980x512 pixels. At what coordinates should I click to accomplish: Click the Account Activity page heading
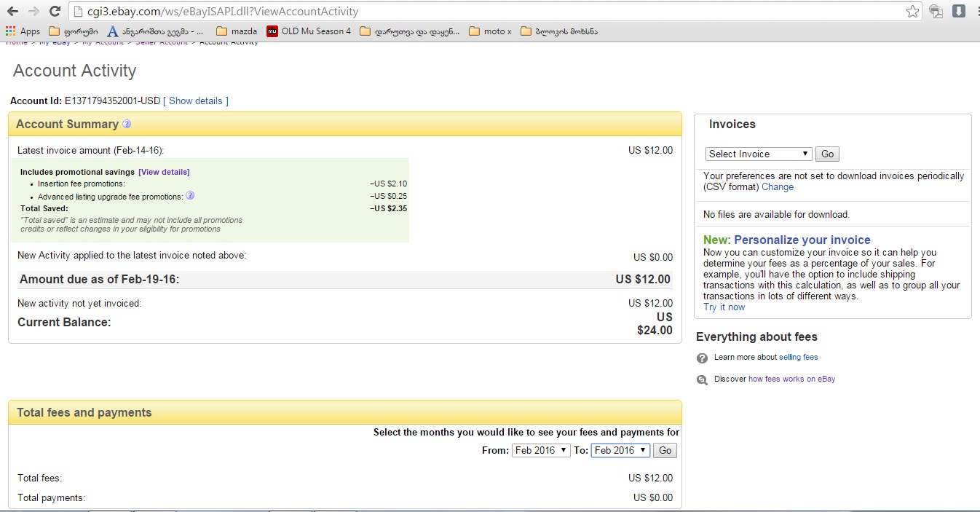(75, 71)
